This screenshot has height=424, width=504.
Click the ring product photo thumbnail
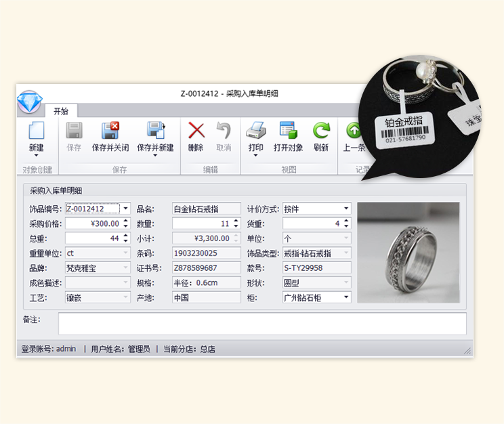click(x=408, y=252)
